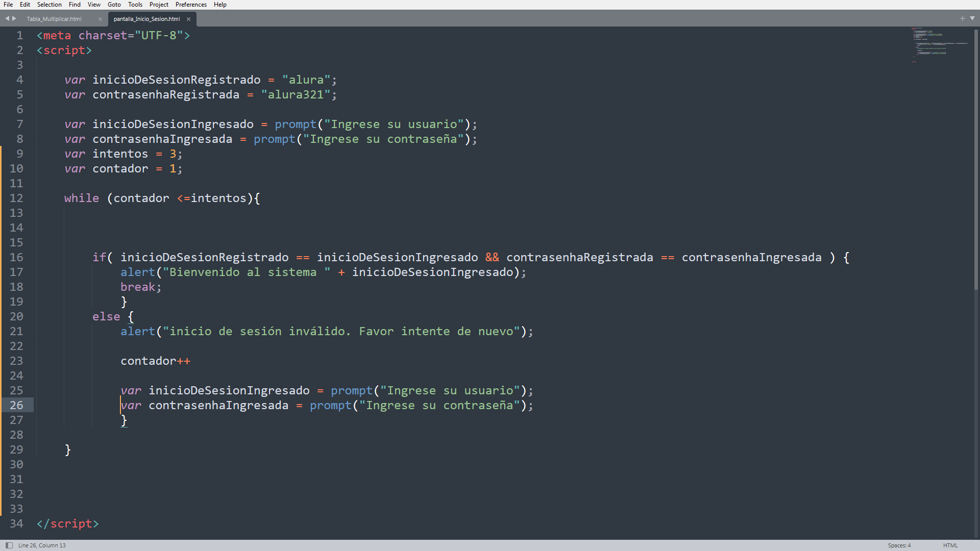Click the '"alura"' string on line 4

point(306,80)
